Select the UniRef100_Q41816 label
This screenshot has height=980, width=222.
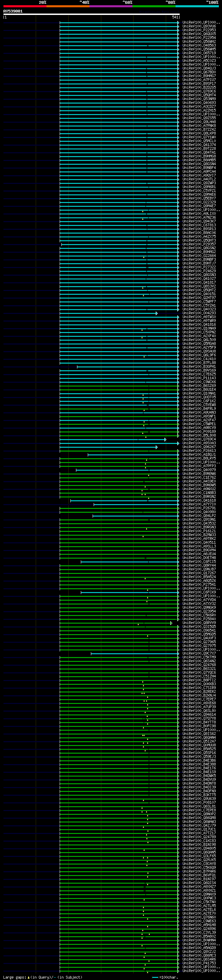[199, 325]
